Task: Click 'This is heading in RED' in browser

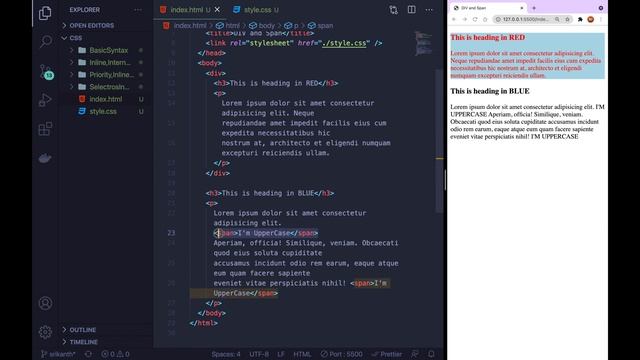Action: click(487, 37)
